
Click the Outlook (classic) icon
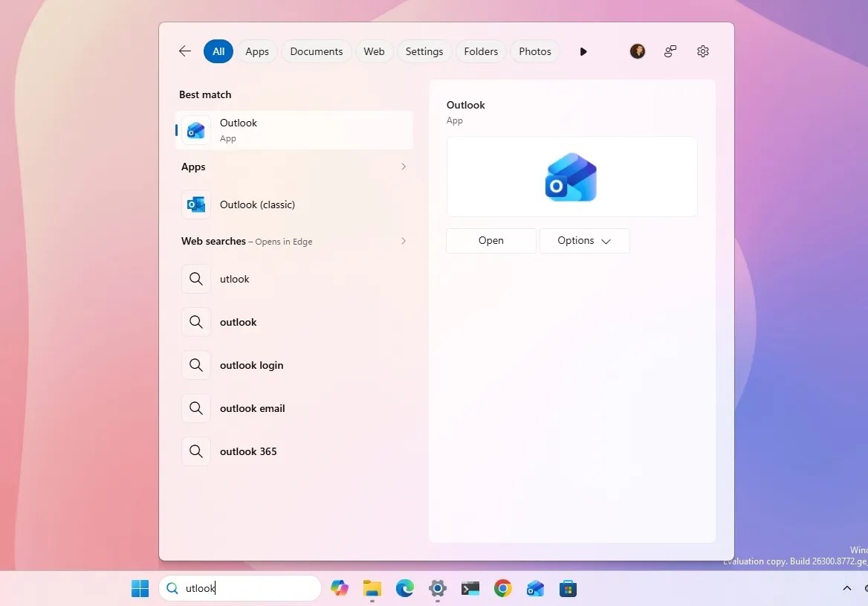coord(196,204)
